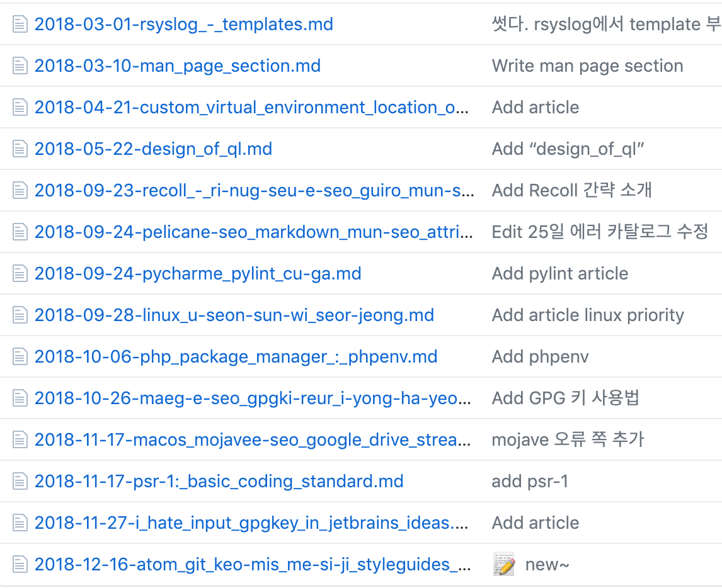The height and width of the screenshot is (588, 722).
Task: Open commit 'add psr-1'
Action: [530, 481]
